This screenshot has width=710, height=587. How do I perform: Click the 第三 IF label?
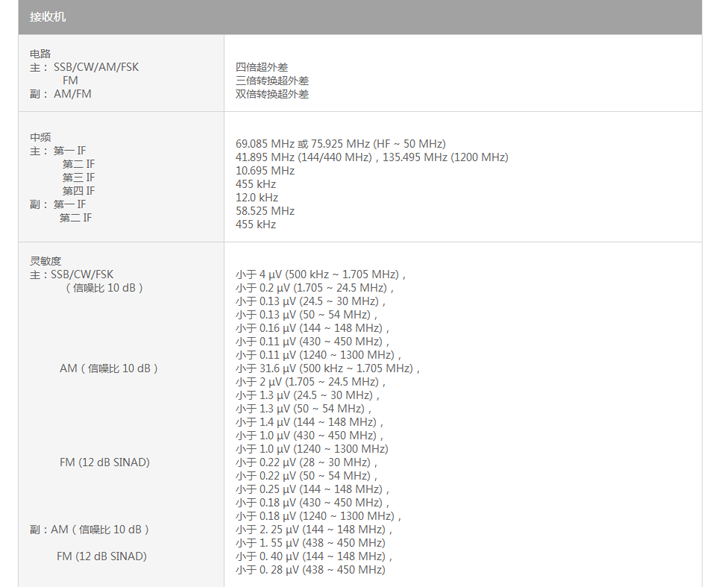[79, 177]
